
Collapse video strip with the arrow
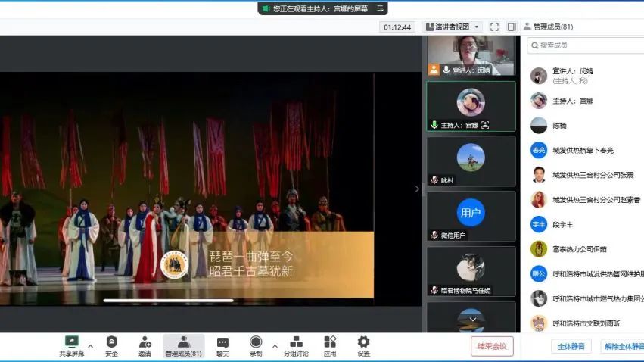point(417,189)
